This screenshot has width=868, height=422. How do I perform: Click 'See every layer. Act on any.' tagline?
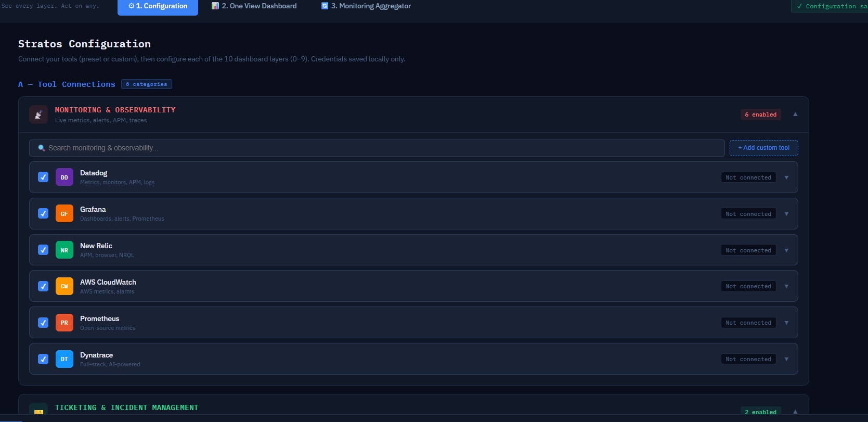50,6
